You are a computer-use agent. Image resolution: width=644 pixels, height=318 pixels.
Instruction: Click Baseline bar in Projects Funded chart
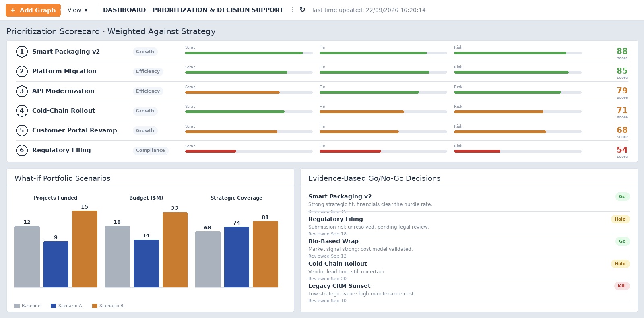[27, 257]
